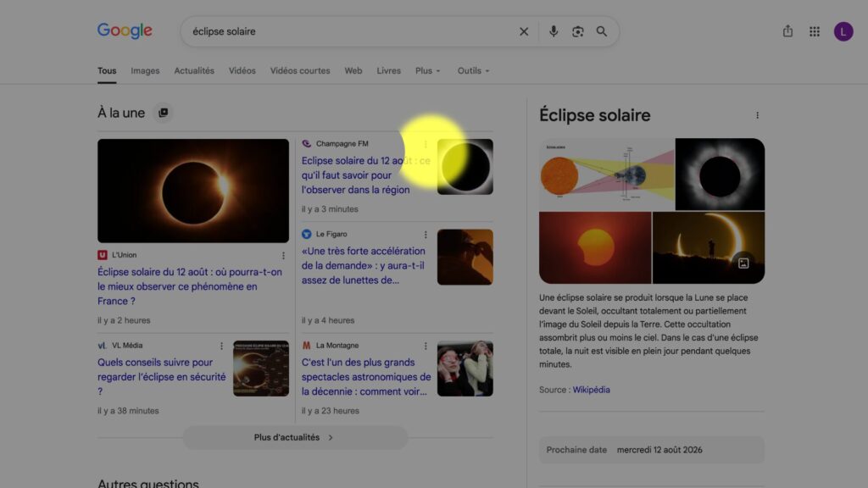Open the total eclipse corona image
Viewport: 868px width, 488px height.
720,175
